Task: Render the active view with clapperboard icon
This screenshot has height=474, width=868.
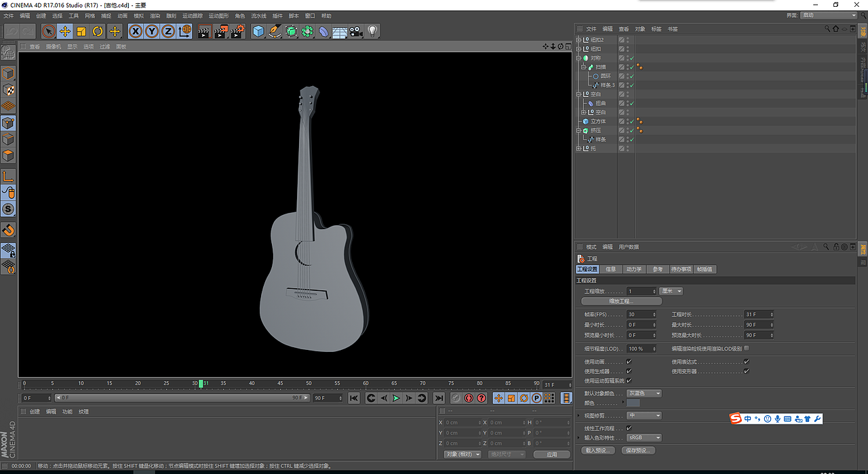Action: (205, 31)
